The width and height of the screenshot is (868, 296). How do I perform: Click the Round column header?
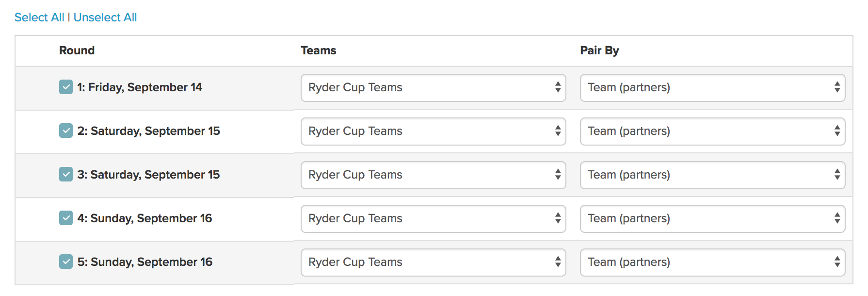(x=77, y=50)
